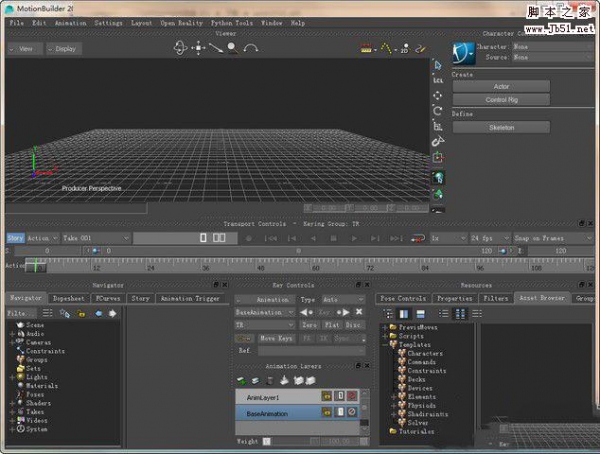Expand the Cameras node in Navigator

(x=12, y=343)
